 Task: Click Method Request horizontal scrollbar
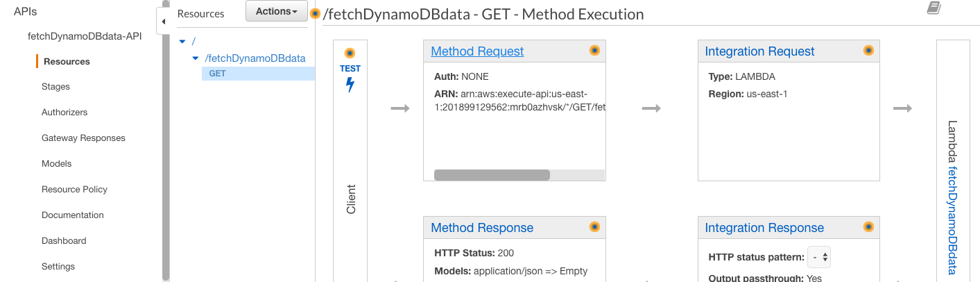(x=492, y=175)
